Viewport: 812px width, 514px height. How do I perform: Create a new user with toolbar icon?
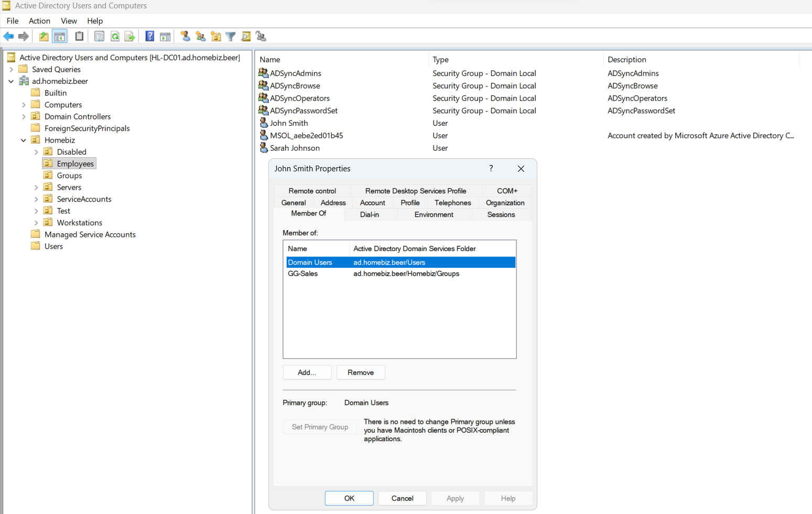[186, 36]
